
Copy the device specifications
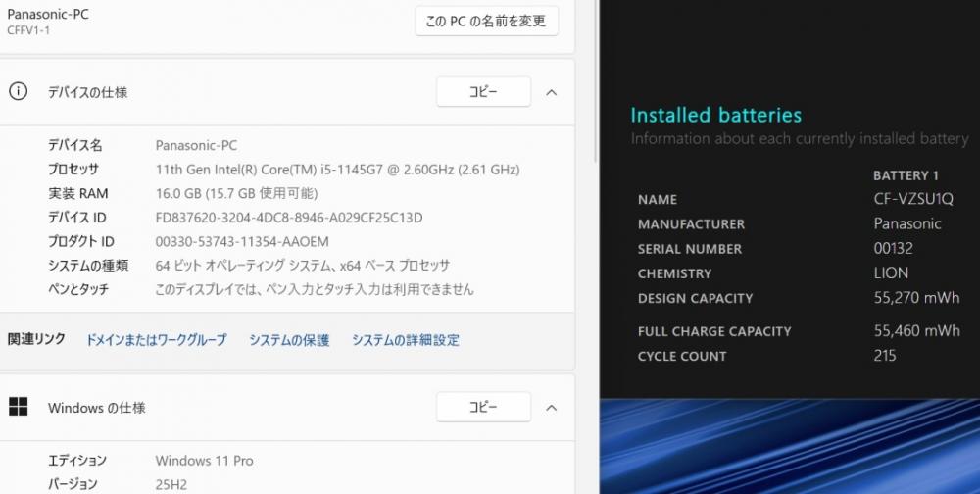(x=483, y=92)
